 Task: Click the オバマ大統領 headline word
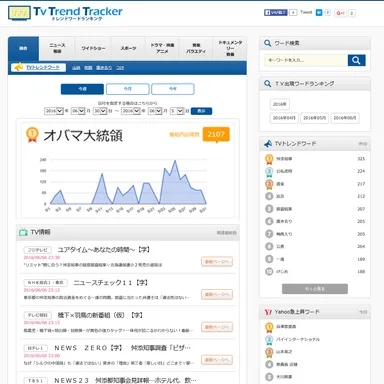pos(83,135)
